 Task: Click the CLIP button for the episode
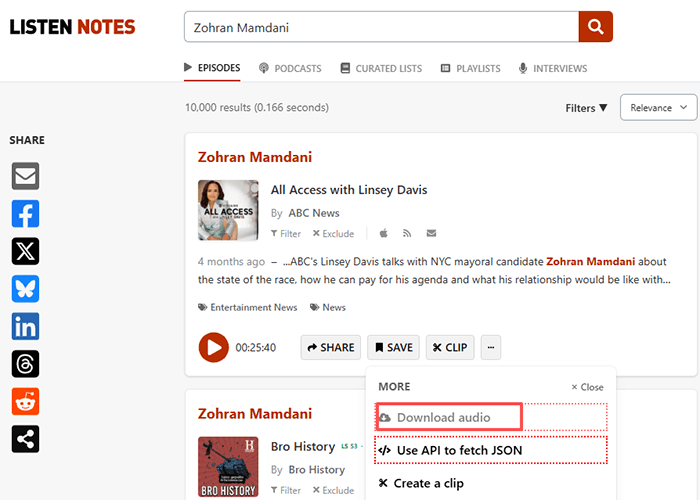450,347
